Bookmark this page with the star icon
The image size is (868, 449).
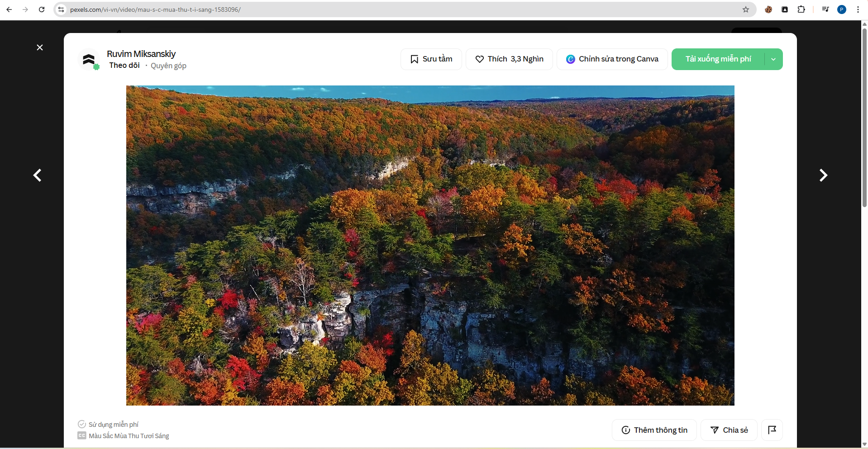click(745, 9)
